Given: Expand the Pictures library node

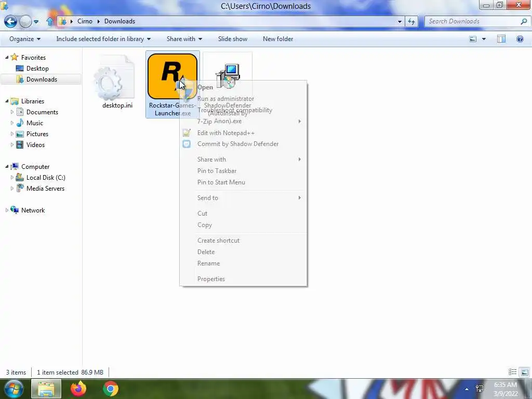Looking at the screenshot, I should click(12, 134).
